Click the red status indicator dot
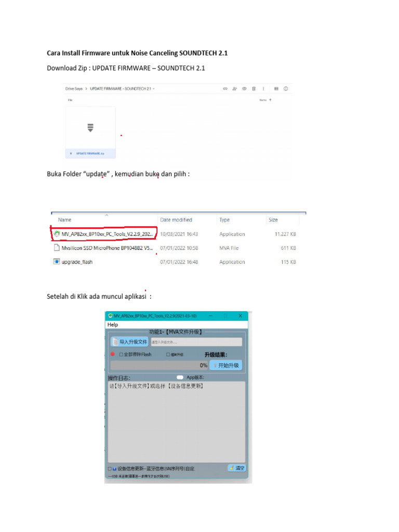This screenshot has height=532, width=399. pos(113,354)
